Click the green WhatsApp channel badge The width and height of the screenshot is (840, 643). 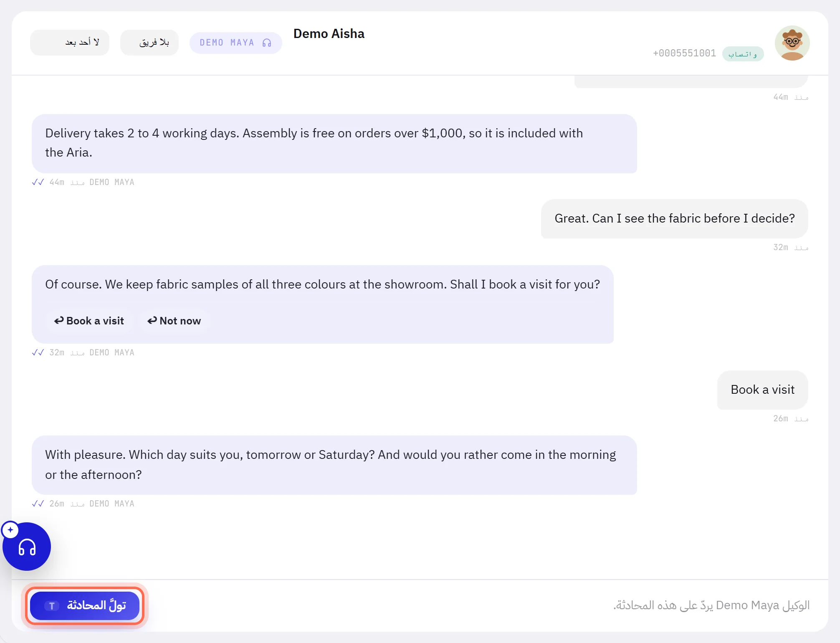click(x=743, y=54)
